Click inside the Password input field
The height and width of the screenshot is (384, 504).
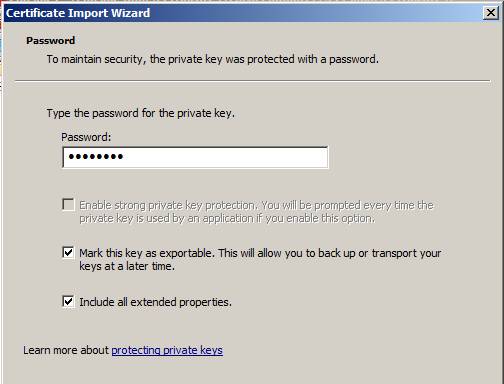coord(195,157)
